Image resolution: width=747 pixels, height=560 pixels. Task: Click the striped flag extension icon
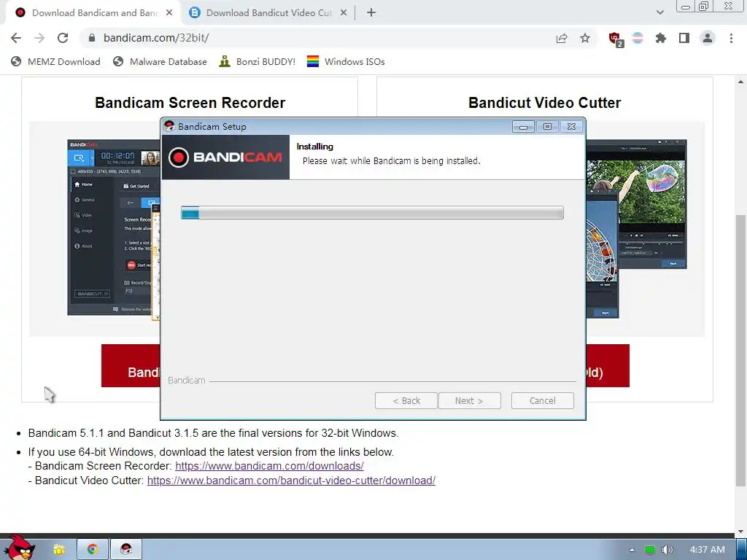638,38
